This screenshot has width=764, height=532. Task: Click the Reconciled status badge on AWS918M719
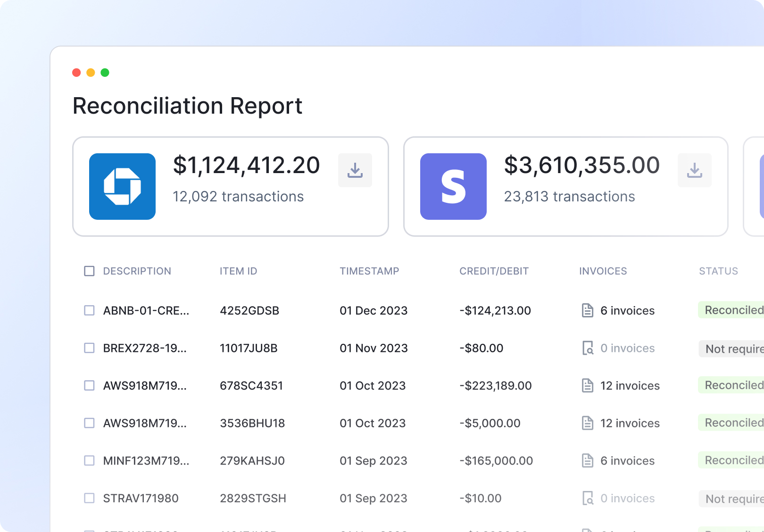732,385
